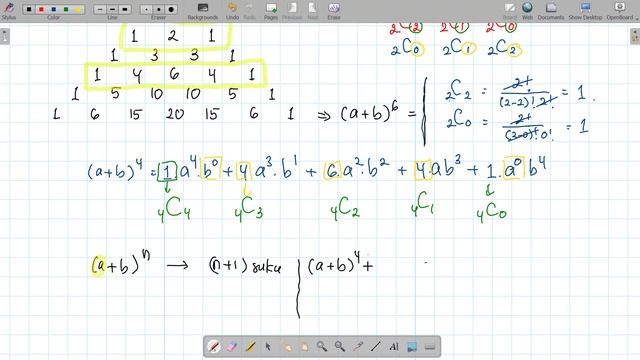Select the Capture part of screen tool
This screenshot has height=360, width=640.
pyautogui.click(x=412, y=347)
